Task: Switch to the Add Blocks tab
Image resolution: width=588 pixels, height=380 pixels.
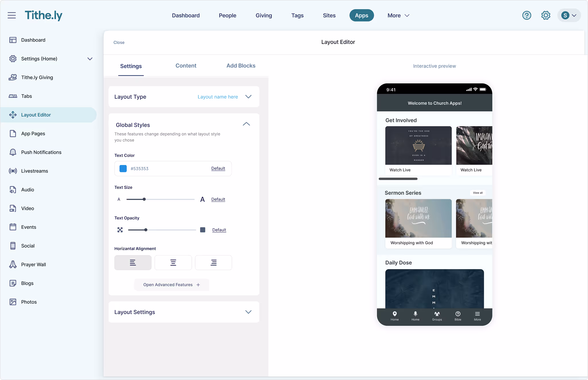Action: [241, 65]
